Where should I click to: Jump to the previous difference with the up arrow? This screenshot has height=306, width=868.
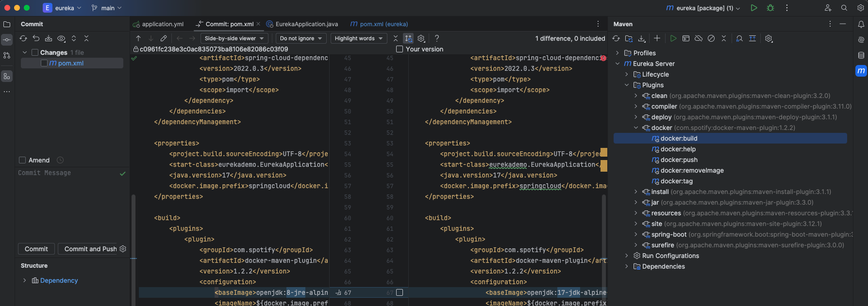[138, 38]
